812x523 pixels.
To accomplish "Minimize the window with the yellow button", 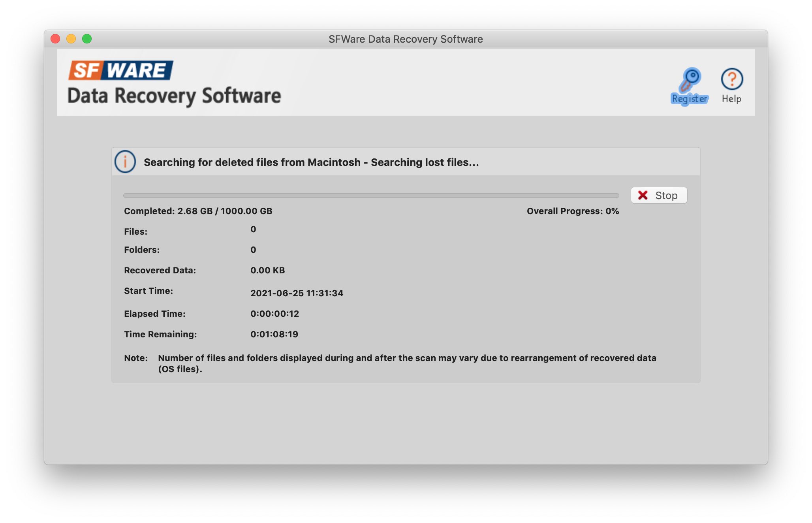I will pyautogui.click(x=71, y=39).
